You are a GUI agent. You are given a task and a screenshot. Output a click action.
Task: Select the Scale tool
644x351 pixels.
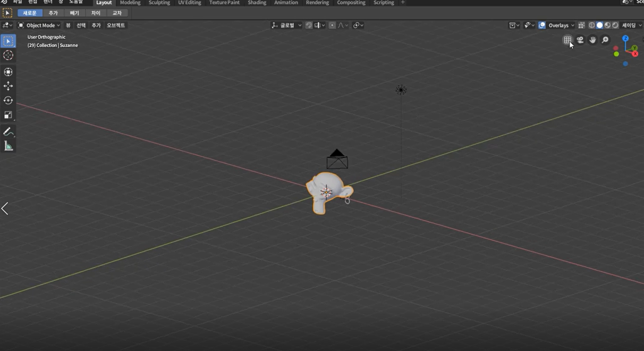[8, 115]
